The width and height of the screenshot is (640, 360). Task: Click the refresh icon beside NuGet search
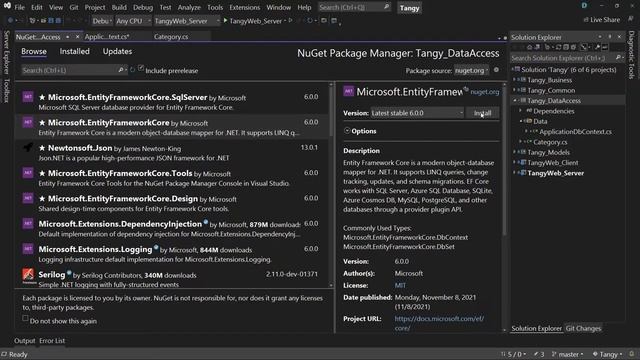[x=132, y=70]
